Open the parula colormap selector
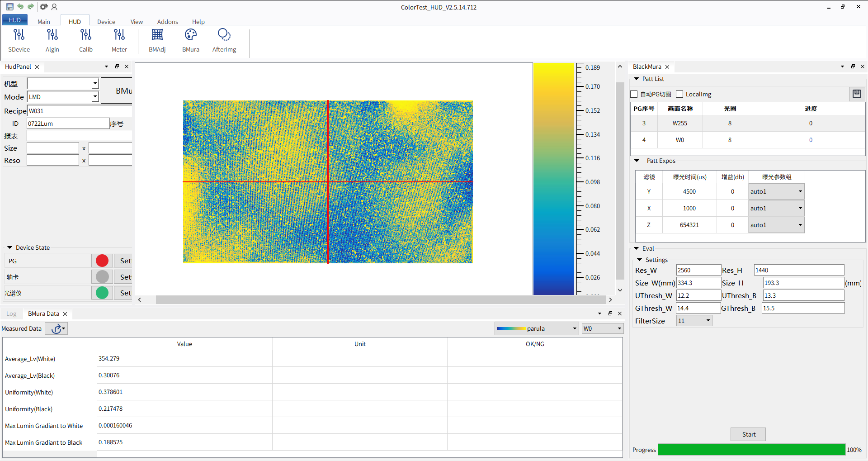 (537, 329)
